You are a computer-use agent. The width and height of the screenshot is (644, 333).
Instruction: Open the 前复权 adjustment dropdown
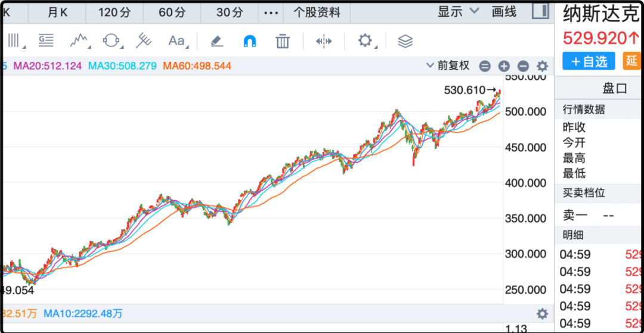[448, 66]
